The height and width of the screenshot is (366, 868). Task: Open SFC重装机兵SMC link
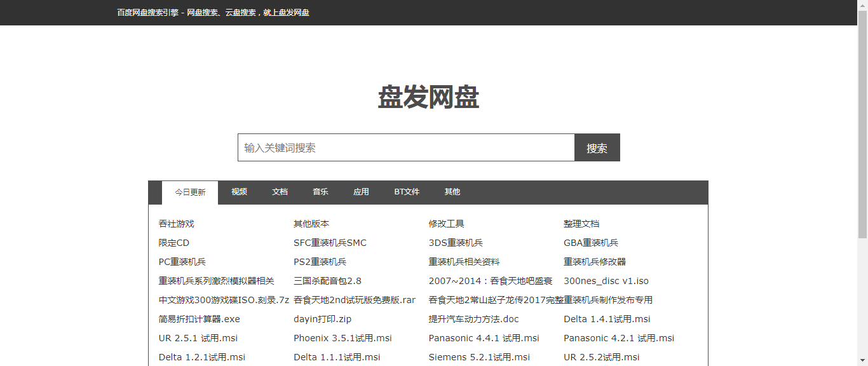click(x=330, y=243)
